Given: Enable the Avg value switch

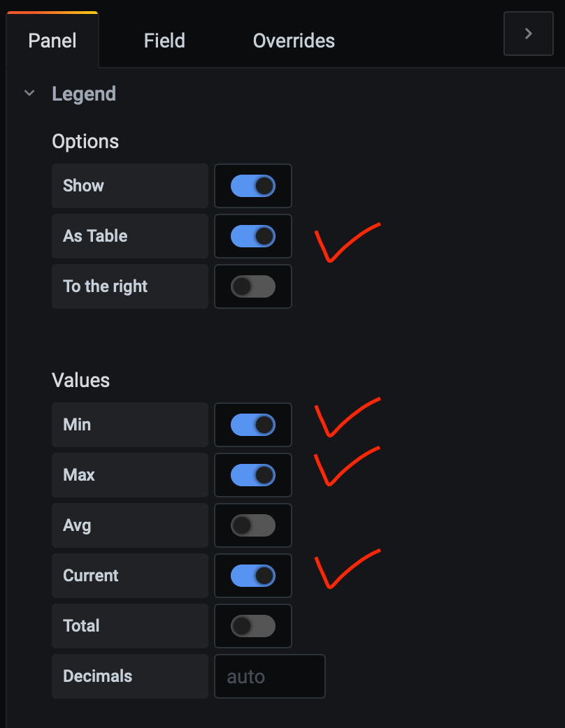Looking at the screenshot, I should coord(253,525).
